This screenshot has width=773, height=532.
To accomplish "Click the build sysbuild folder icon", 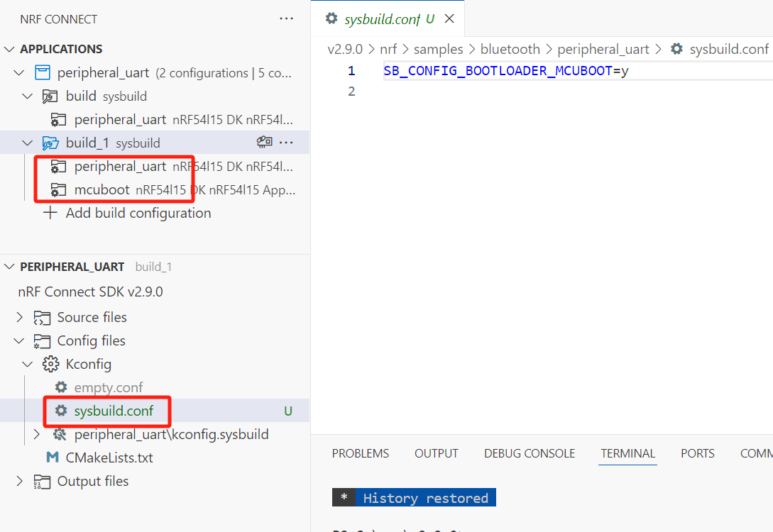I will 50,96.
